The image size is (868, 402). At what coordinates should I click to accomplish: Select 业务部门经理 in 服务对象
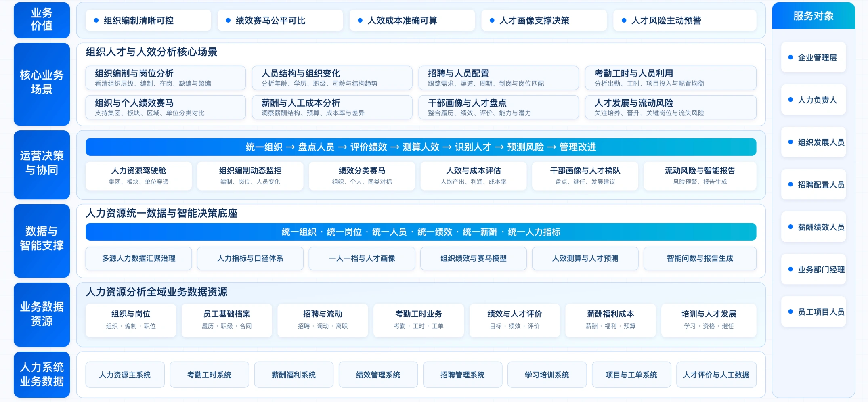(813, 269)
